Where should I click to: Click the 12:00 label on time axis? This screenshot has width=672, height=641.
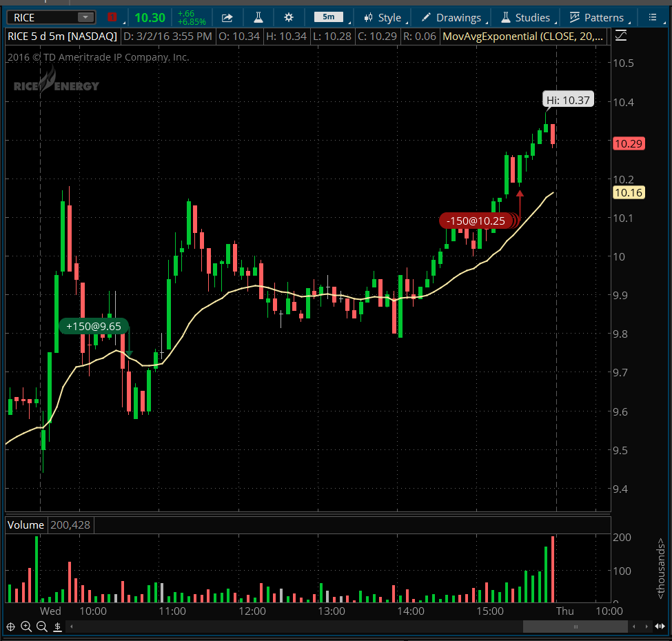click(x=252, y=611)
